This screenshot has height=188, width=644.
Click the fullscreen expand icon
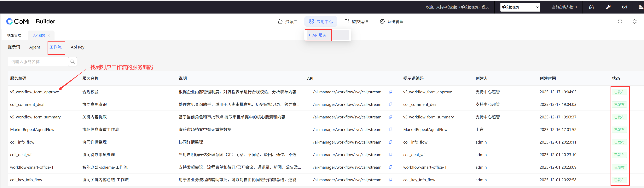click(x=620, y=21)
